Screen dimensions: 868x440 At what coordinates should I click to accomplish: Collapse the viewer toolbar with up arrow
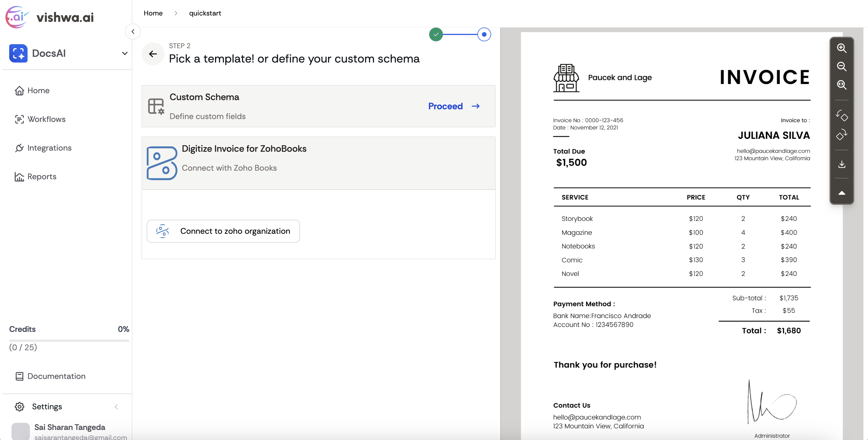841,193
